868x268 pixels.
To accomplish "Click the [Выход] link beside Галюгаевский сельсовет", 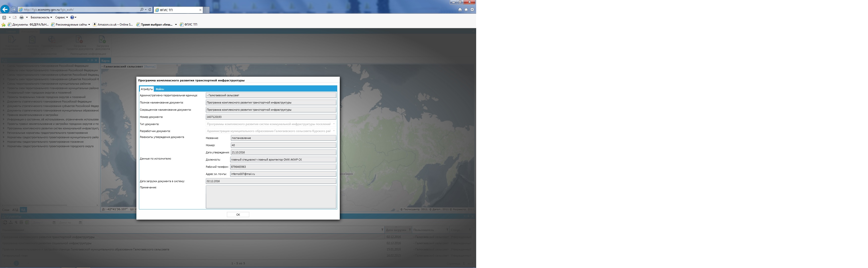I will pyautogui.click(x=150, y=67).
